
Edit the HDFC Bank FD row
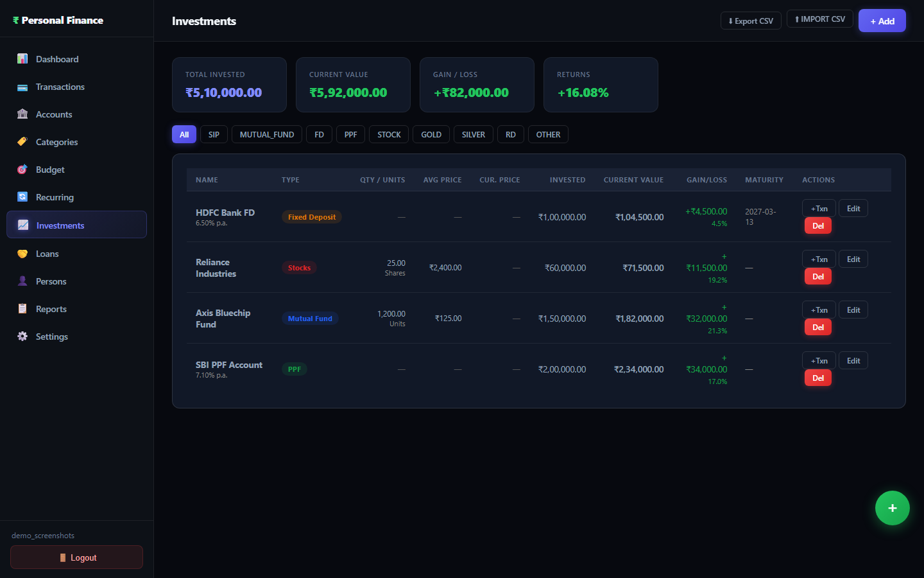tap(853, 208)
